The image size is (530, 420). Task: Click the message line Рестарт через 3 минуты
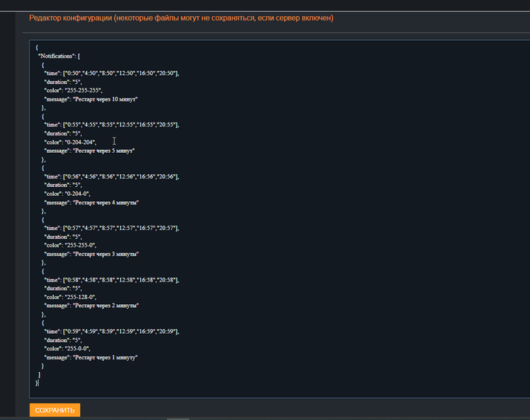(x=104, y=254)
